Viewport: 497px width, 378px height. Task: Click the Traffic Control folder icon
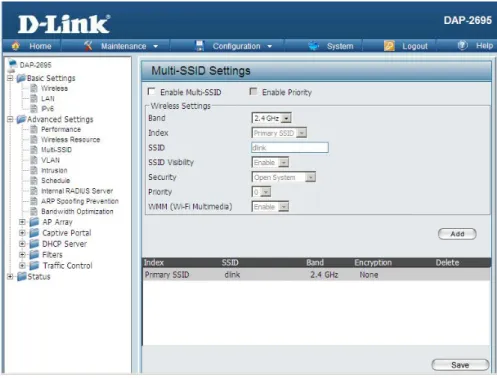point(34,266)
